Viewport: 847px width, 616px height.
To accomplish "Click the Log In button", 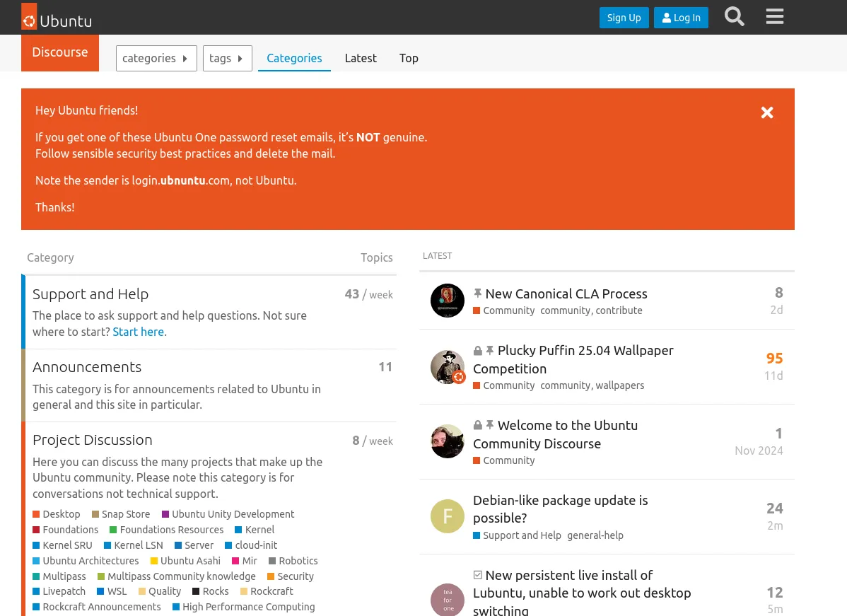I will (x=682, y=18).
